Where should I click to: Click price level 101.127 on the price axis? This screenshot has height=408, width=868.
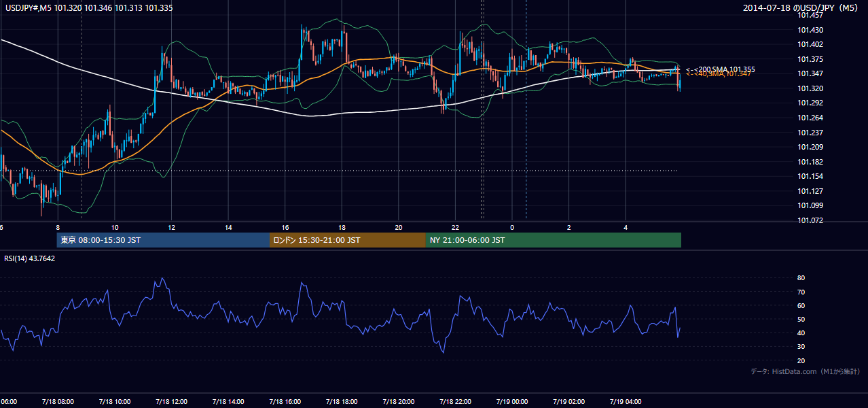[810, 191]
